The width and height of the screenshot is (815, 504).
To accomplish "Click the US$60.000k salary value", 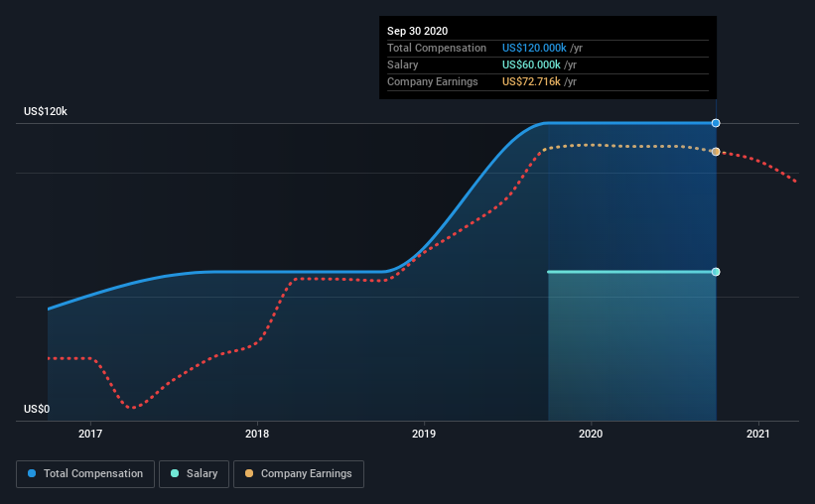I will coord(531,64).
